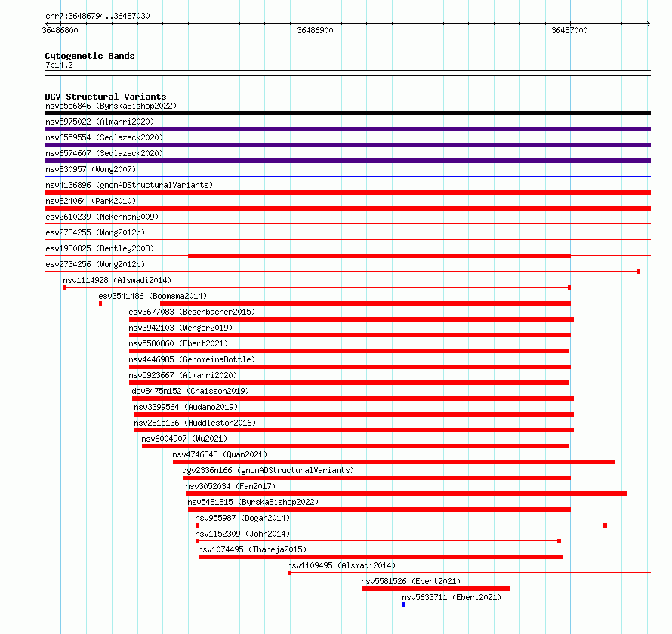Select nsv1152309 (John2014) label
The height and width of the screenshot is (634, 672).
tap(242, 534)
